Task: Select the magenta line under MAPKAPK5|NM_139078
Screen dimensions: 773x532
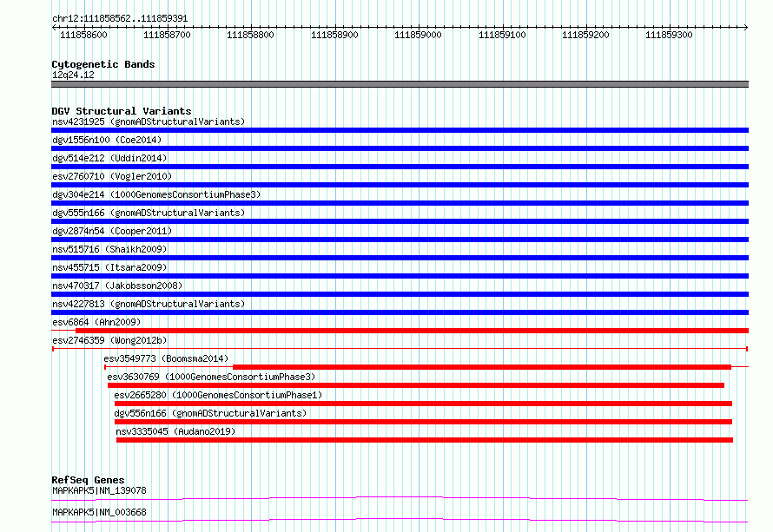Action: click(x=400, y=498)
